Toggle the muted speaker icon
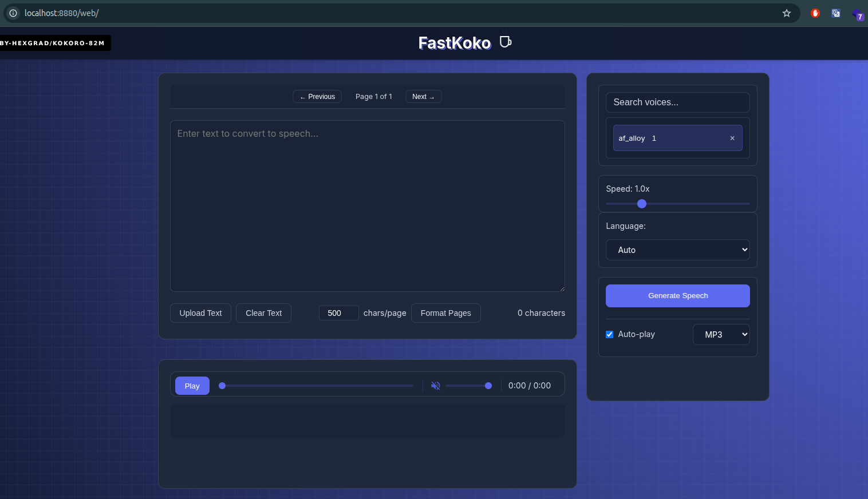This screenshot has width=868, height=499. (x=435, y=386)
